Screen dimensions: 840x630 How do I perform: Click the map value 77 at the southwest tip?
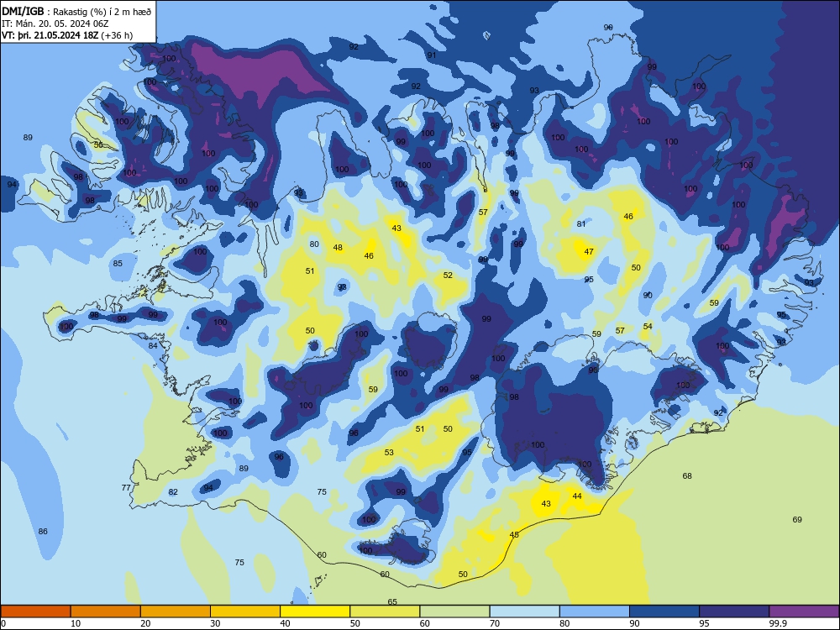126,487
